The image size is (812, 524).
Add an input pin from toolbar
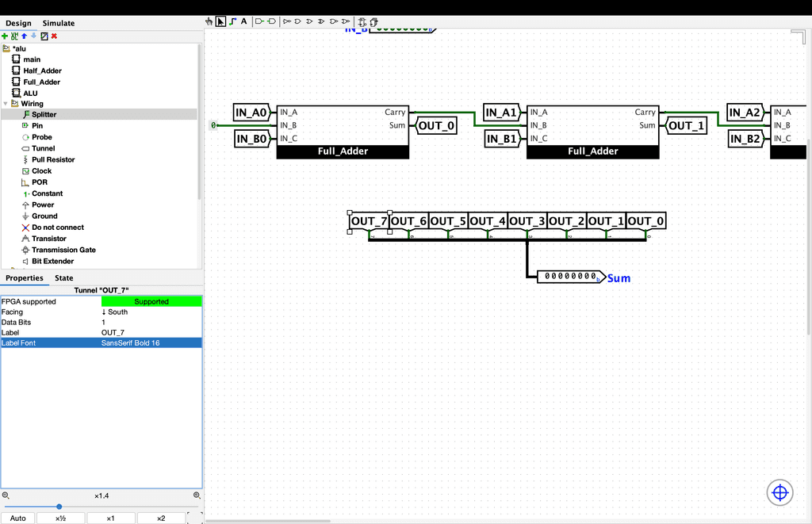[x=259, y=21]
